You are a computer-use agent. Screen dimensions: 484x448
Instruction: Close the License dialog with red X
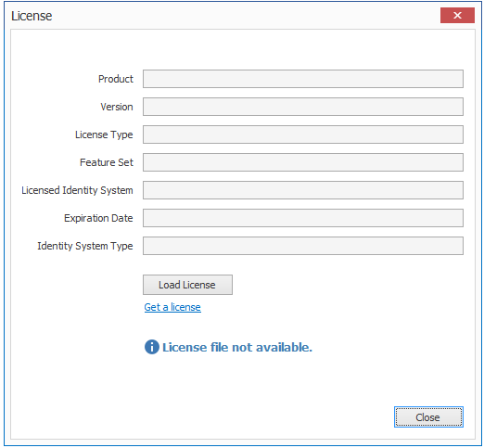[457, 16]
